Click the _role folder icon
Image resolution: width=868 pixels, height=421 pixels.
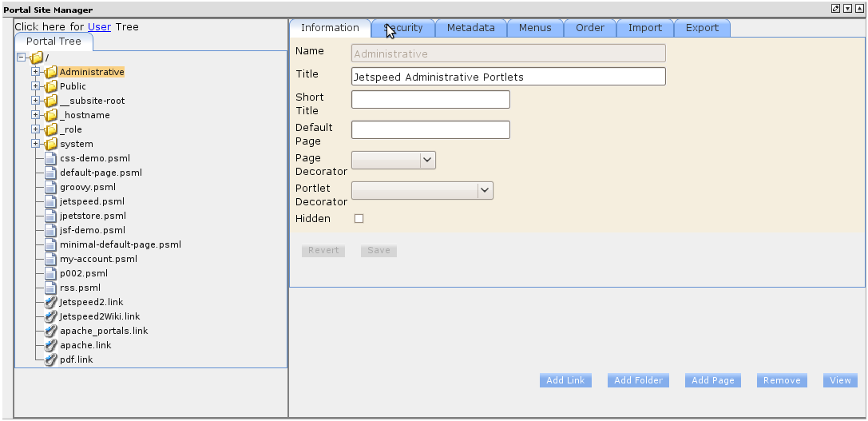[51, 129]
